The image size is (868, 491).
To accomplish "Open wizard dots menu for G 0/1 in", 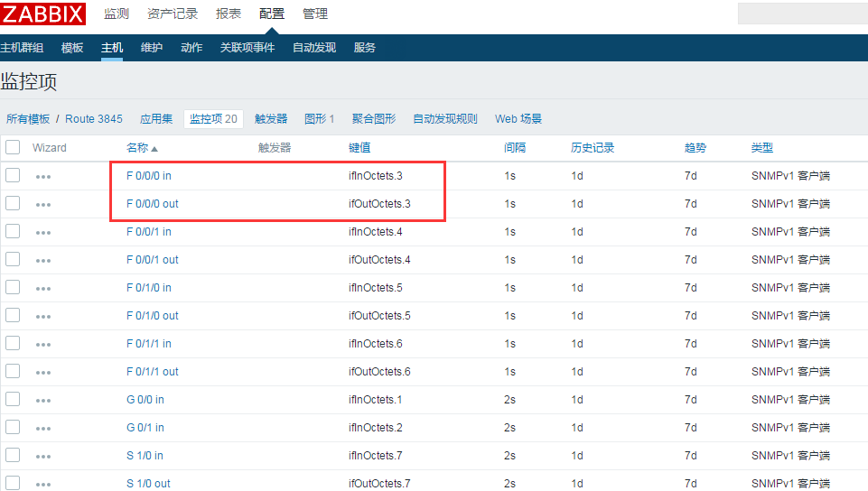I will 43,429.
